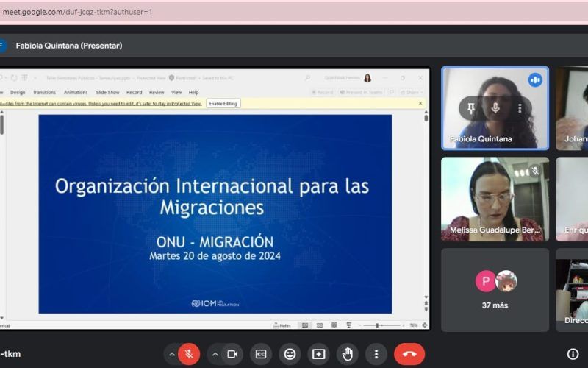
Task: Open more options on Fabiola Quintana tile
Action: [520, 108]
